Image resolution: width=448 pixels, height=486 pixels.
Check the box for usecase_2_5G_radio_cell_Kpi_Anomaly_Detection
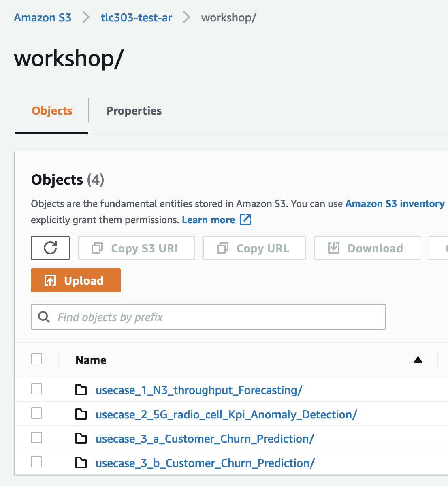tap(36, 413)
